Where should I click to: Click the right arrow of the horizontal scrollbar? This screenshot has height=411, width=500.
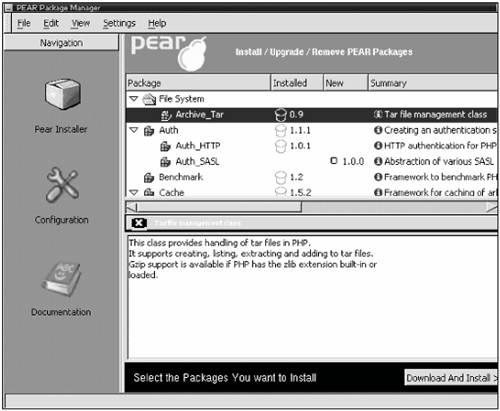coord(492,207)
